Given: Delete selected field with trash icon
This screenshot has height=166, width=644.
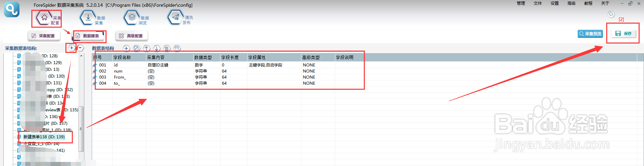Looking at the screenshot, I should 167,48.
